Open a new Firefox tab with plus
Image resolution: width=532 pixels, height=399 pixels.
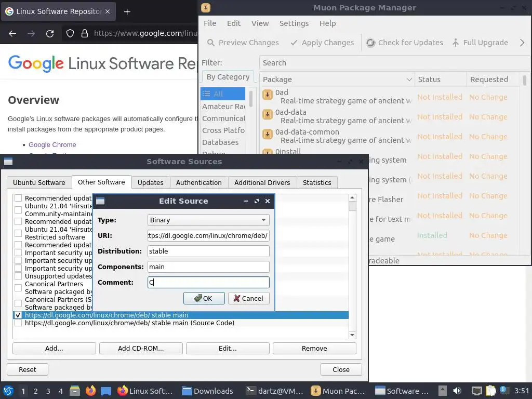coord(127,11)
